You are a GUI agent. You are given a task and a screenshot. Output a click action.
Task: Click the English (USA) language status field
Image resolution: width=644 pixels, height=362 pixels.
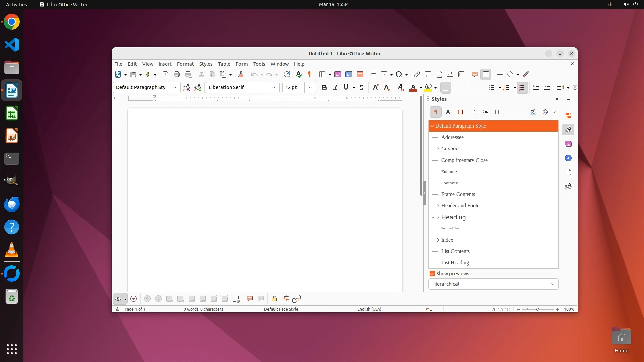369,309
